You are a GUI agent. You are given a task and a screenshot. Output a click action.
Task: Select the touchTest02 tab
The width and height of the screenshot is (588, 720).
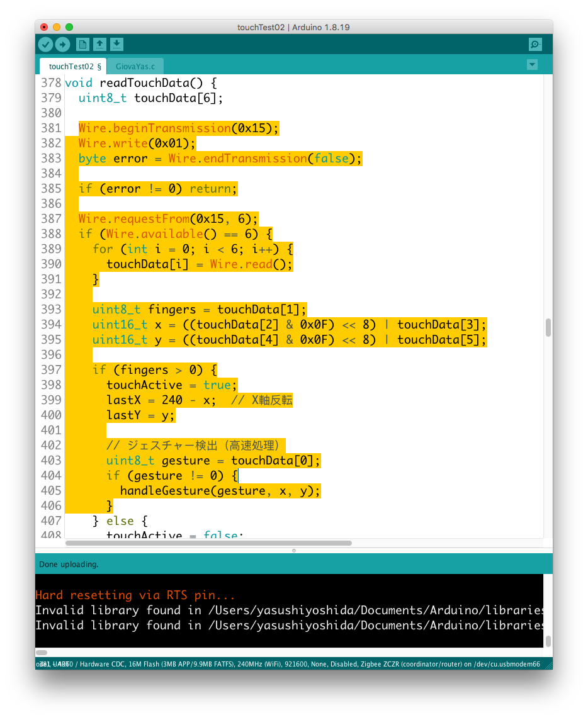click(x=74, y=66)
